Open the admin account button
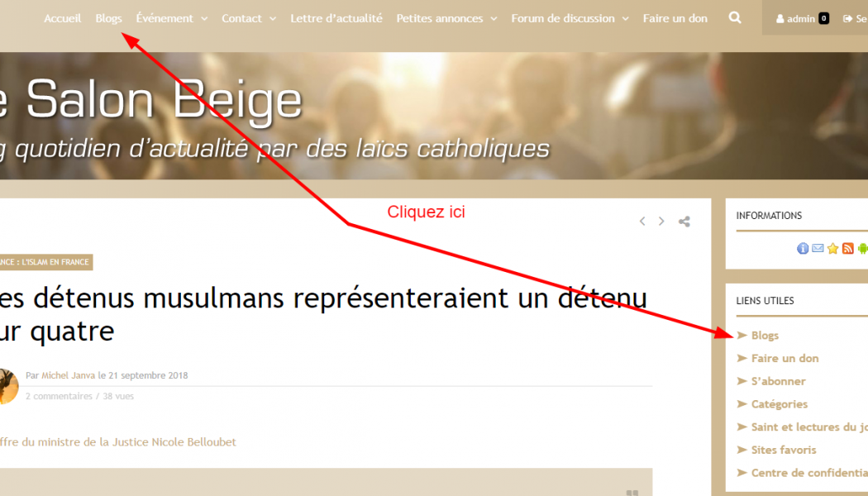This screenshot has height=496, width=868. click(802, 18)
